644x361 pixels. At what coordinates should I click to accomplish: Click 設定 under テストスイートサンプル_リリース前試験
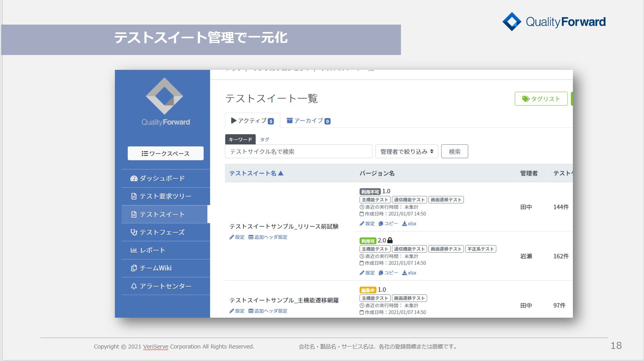coord(237,237)
